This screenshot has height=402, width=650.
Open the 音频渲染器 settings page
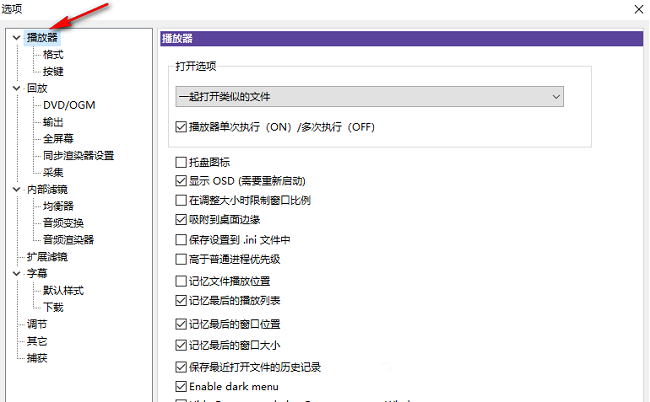pyautogui.click(x=68, y=240)
